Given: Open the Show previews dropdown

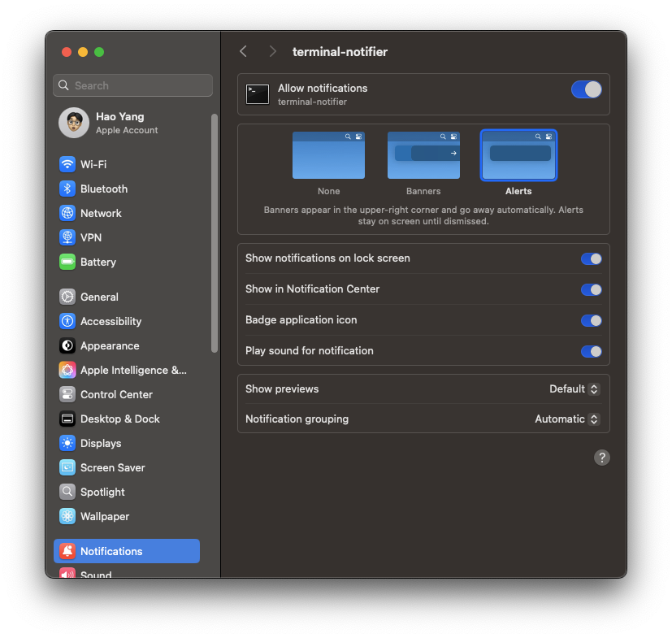Looking at the screenshot, I should pos(574,389).
